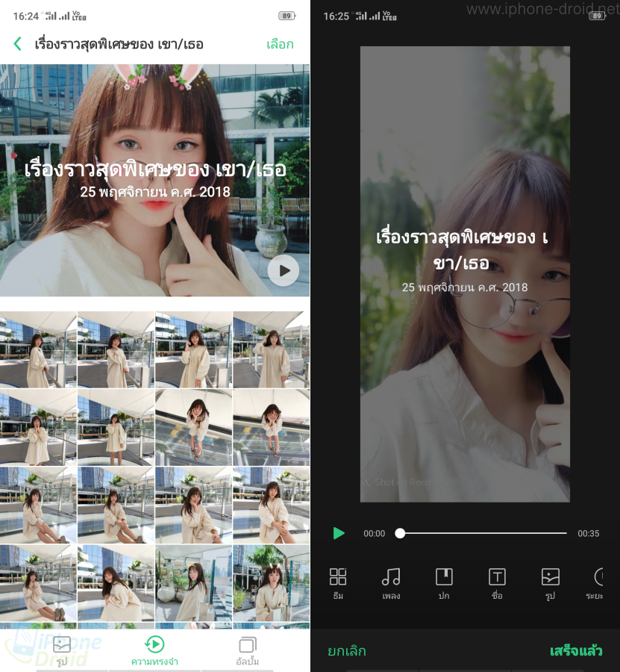Tap the เลือก button in the header
Screen dimensions: 620x672
click(x=280, y=44)
